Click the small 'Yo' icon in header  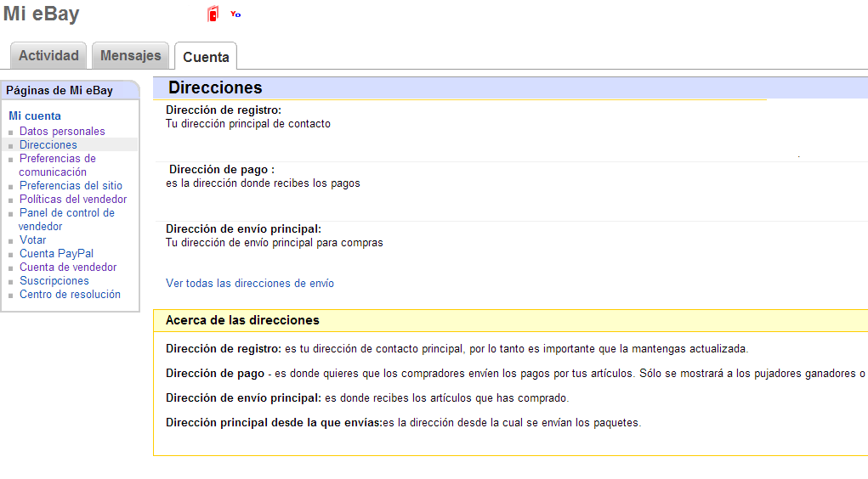click(235, 14)
